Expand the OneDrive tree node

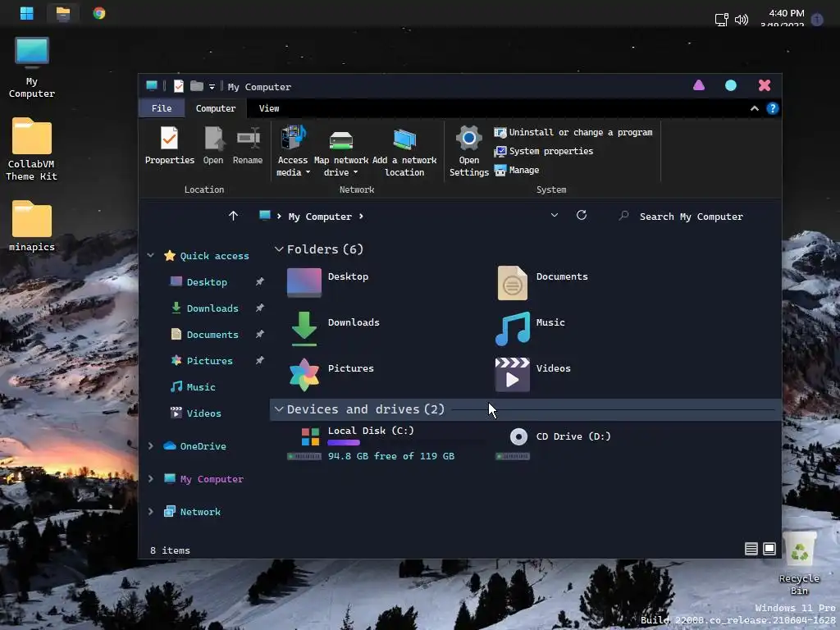(151, 445)
